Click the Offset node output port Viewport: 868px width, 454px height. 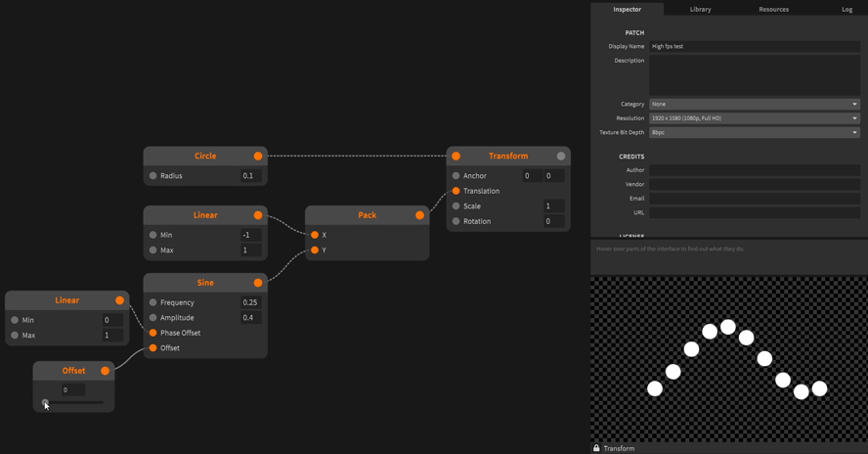click(x=106, y=371)
